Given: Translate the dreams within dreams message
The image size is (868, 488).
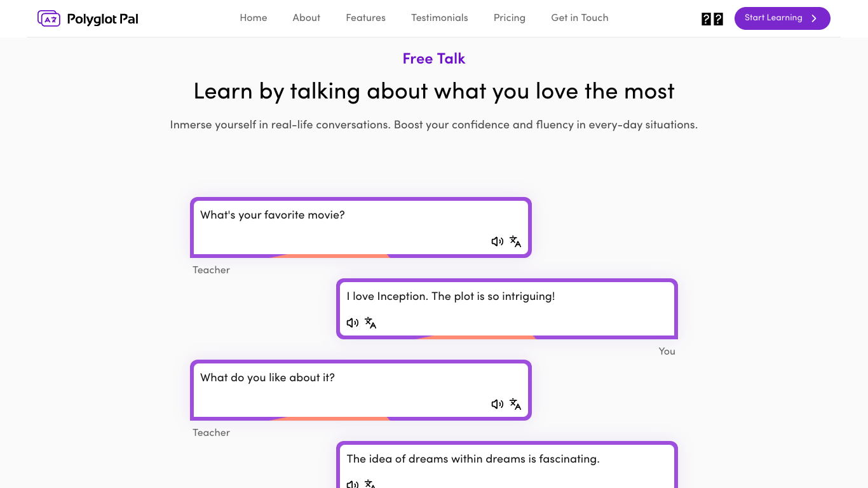Looking at the screenshot, I should coord(370,484).
